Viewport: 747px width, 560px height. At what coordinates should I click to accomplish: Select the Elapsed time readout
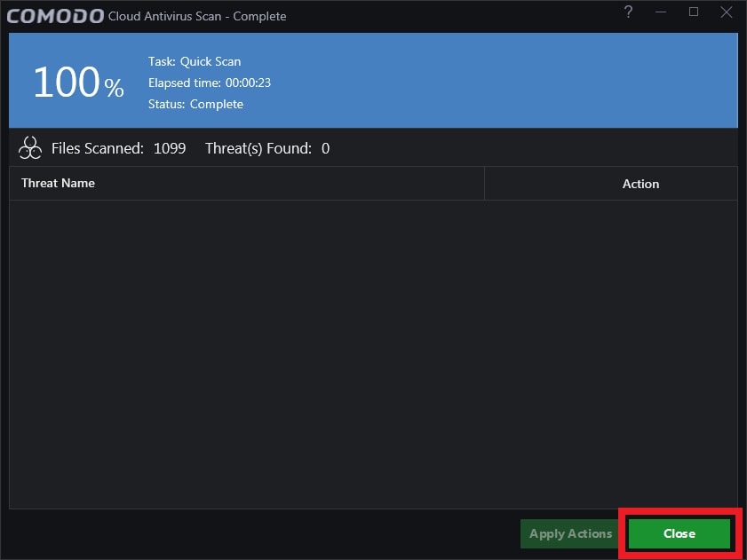coord(210,83)
